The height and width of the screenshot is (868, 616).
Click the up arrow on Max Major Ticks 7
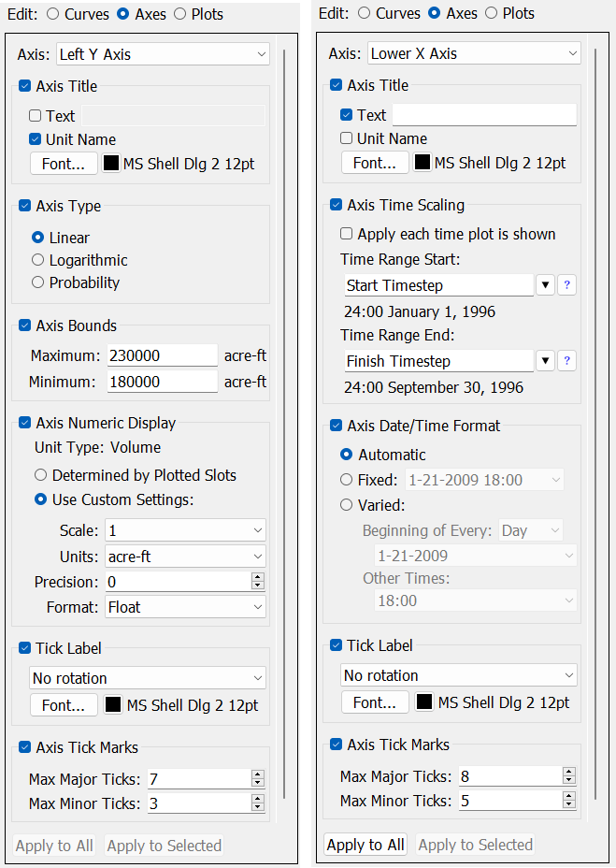(x=258, y=774)
